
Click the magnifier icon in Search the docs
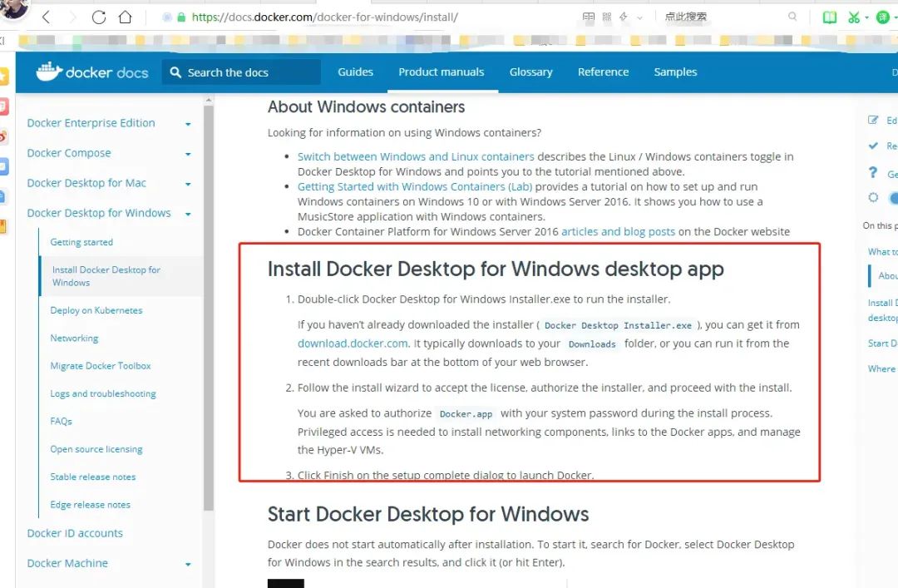[x=175, y=72]
